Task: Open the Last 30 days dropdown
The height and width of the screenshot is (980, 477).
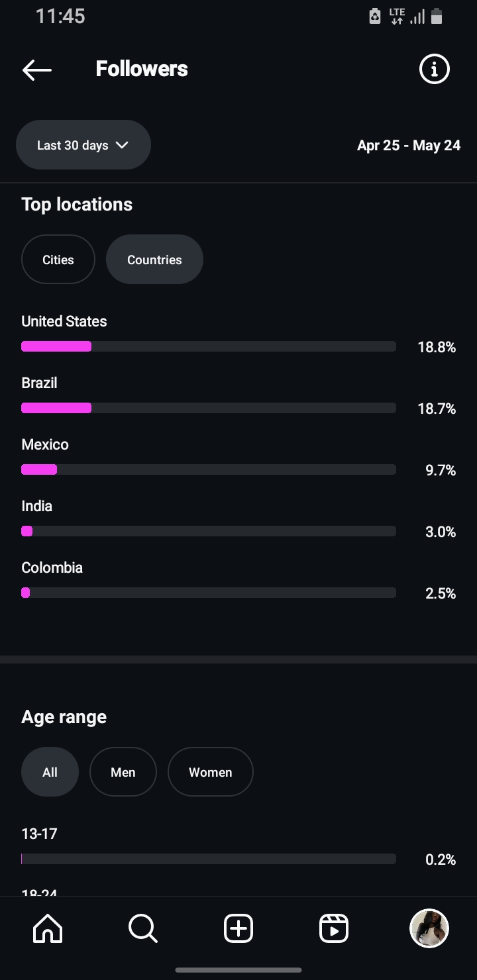Action: point(83,145)
